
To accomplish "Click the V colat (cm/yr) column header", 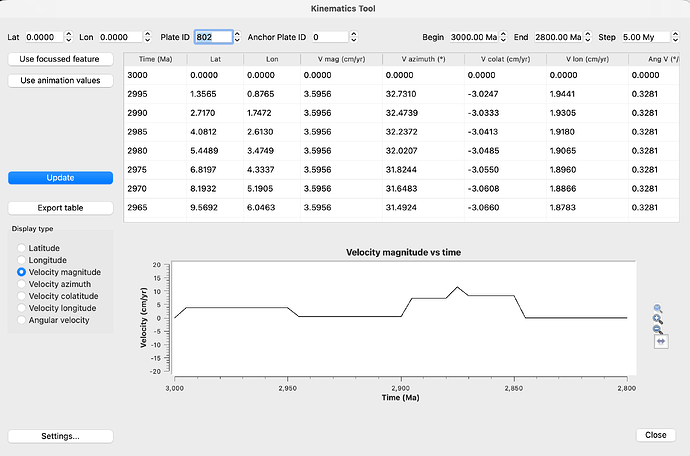I will pyautogui.click(x=505, y=59).
